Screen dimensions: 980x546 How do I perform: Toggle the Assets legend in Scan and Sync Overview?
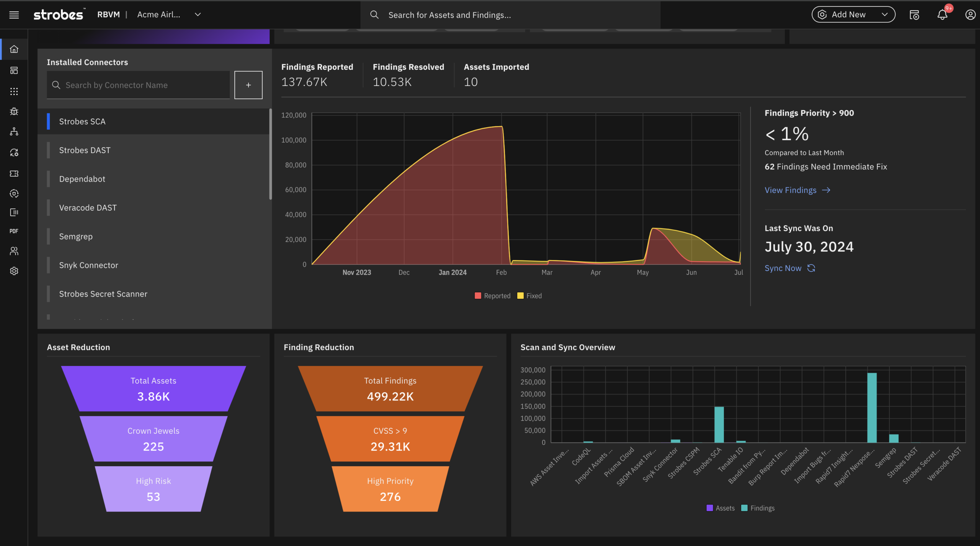pos(720,508)
